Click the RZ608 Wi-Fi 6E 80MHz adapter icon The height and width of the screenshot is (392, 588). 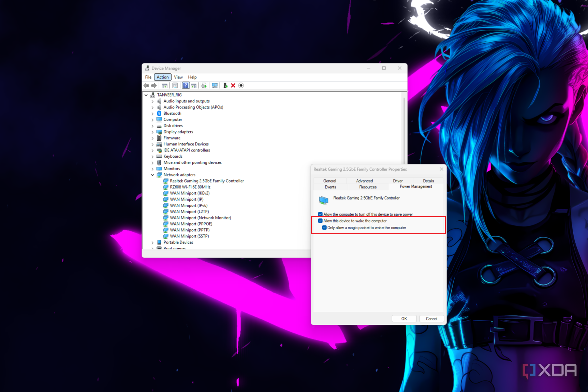(x=166, y=187)
